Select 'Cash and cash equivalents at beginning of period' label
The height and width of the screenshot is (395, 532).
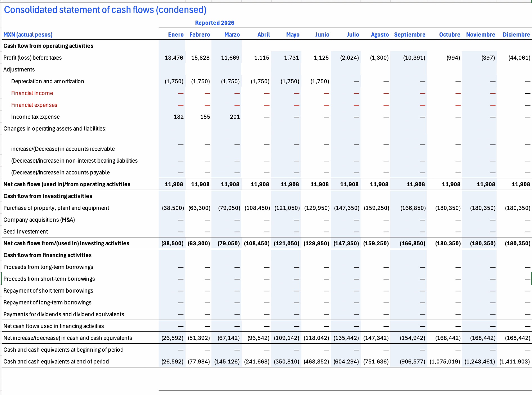[64, 350]
